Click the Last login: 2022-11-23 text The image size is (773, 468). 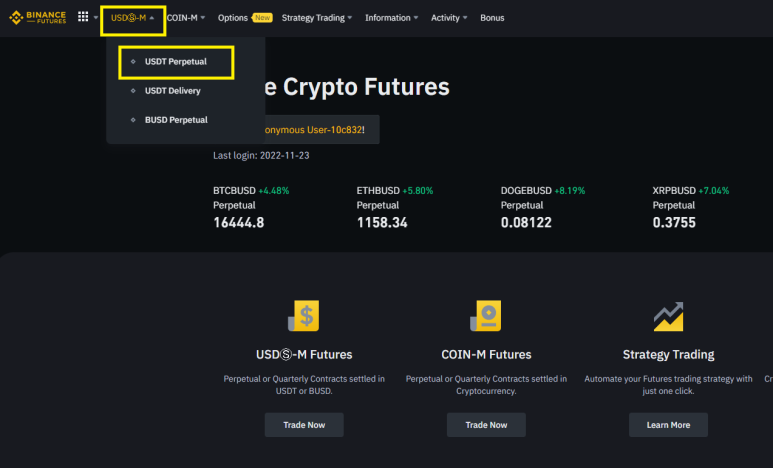(261, 155)
